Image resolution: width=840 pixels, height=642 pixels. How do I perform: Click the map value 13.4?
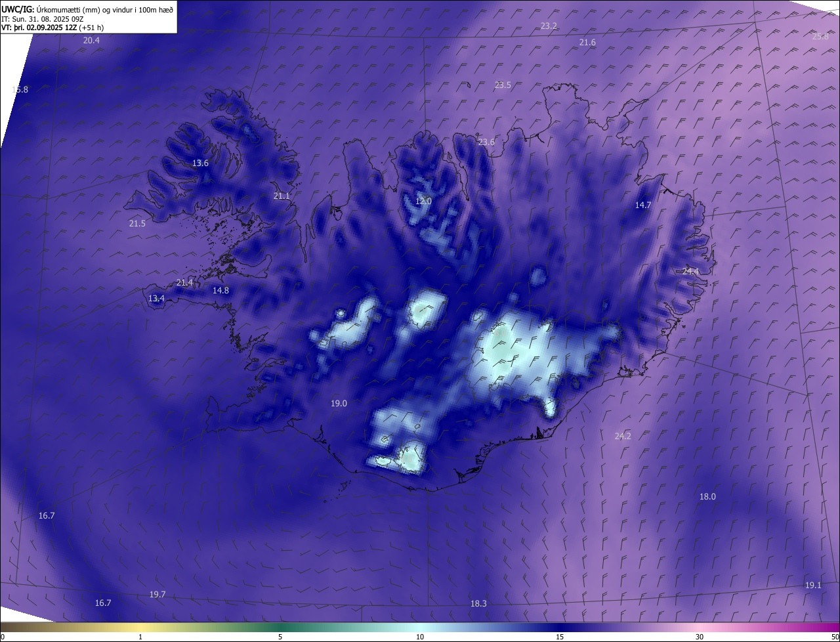156,299
